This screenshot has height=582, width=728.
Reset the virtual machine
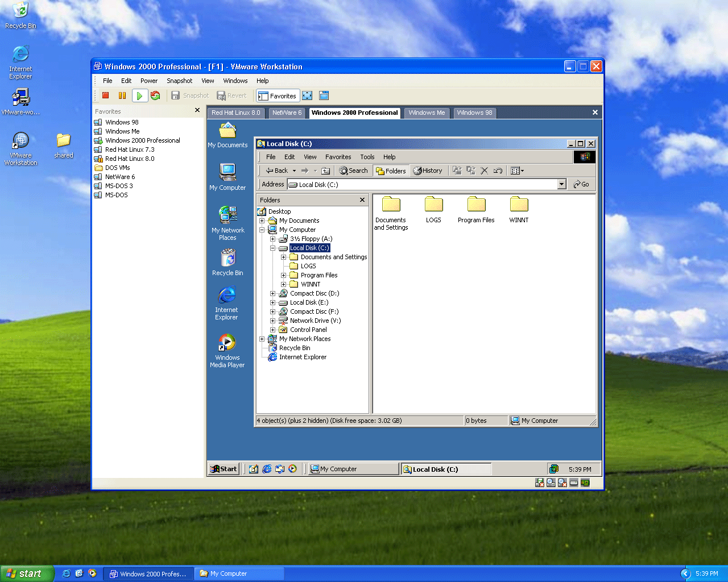[x=155, y=95]
